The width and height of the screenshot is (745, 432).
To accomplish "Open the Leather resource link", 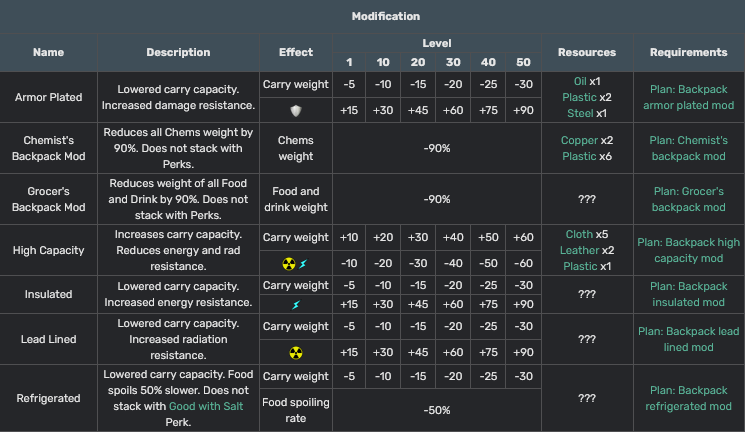I will point(579,250).
